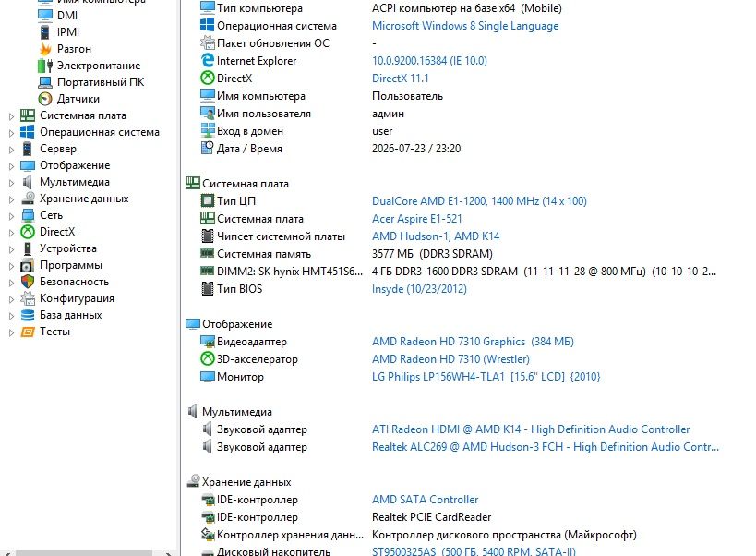Click the Программы icon
756x556 pixels.
[28, 265]
